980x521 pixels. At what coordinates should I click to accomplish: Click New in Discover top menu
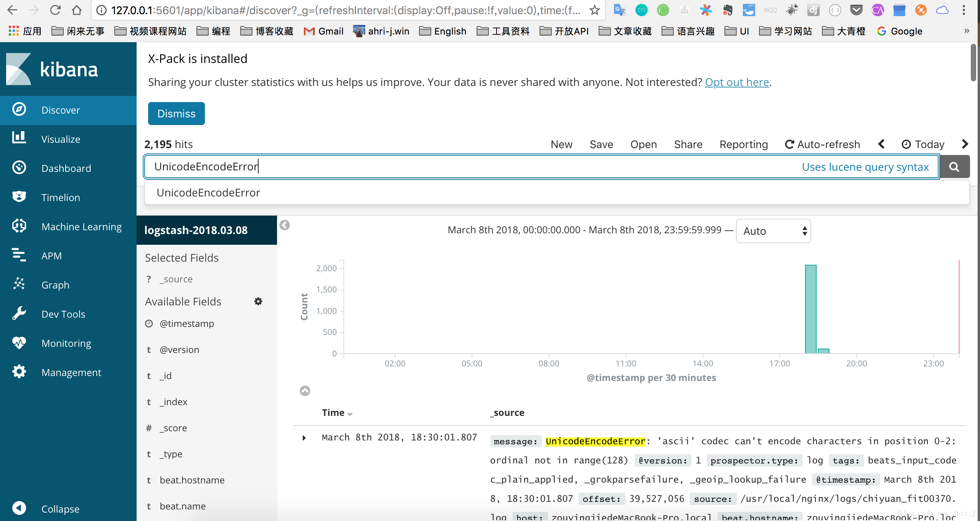pyautogui.click(x=561, y=144)
